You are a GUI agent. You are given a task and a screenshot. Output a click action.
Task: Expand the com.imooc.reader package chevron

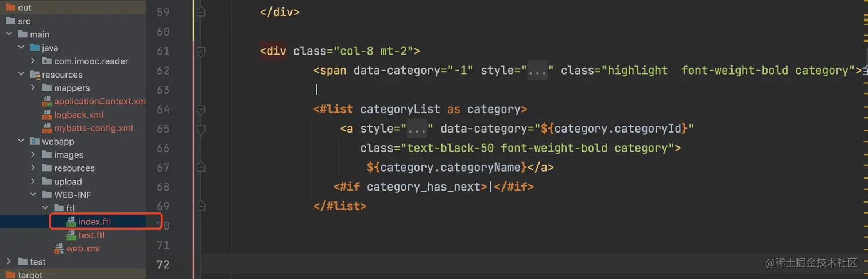click(33, 61)
